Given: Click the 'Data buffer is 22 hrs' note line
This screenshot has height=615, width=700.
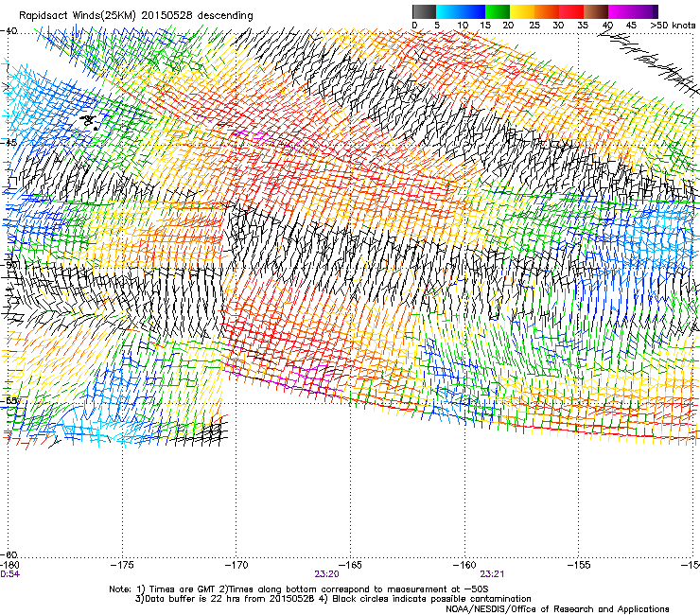Looking at the screenshot, I should 333,599.
